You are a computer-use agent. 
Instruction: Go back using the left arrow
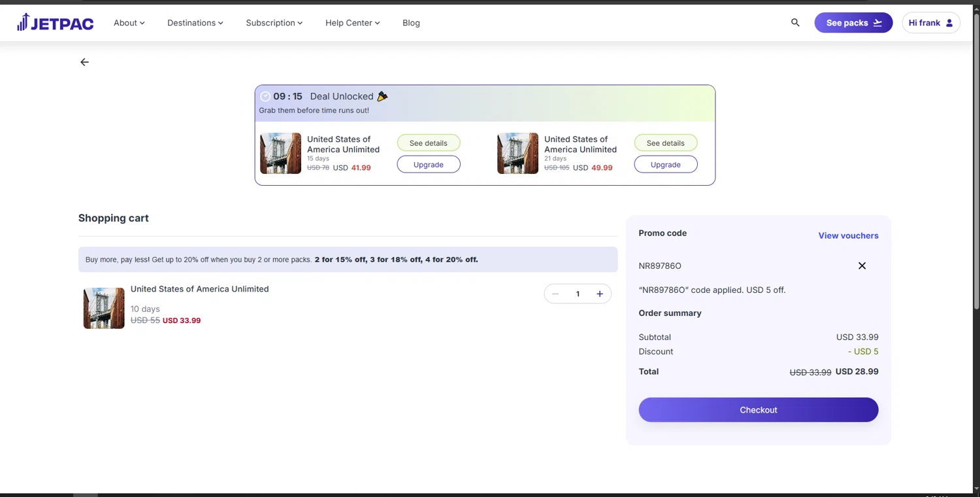84,62
